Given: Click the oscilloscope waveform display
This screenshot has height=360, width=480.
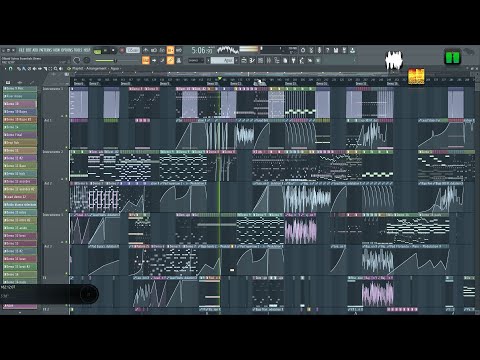Looking at the screenshot, I should pyautogui.click(x=228, y=50).
